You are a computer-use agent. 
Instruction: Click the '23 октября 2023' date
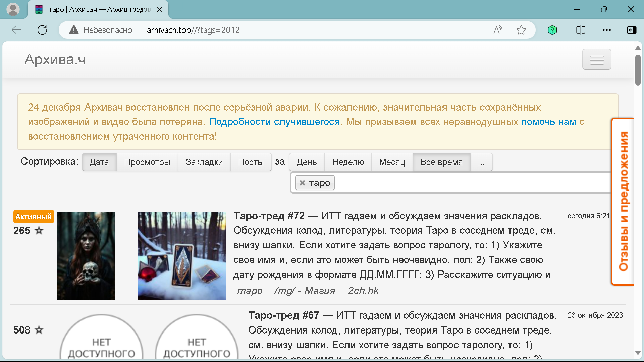(595, 315)
